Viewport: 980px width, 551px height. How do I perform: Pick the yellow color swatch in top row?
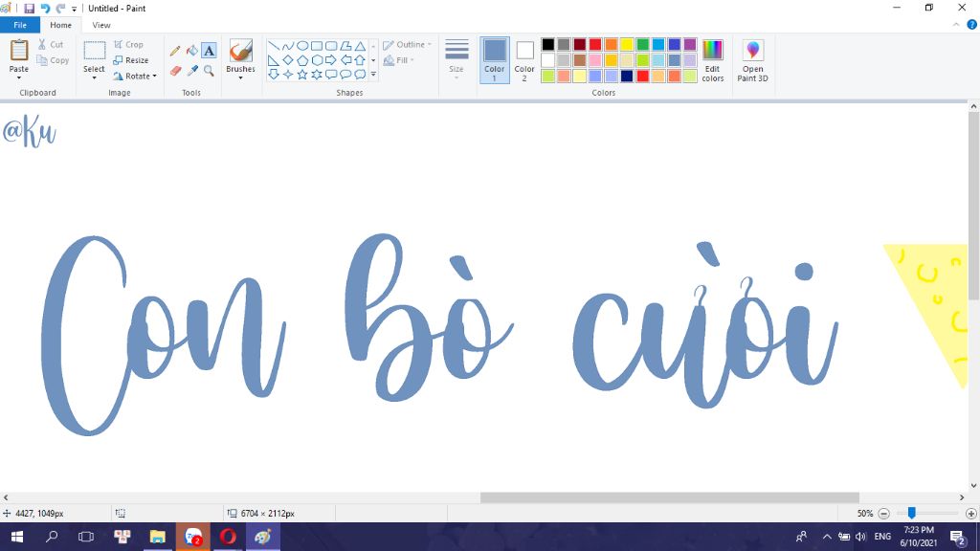(x=627, y=44)
